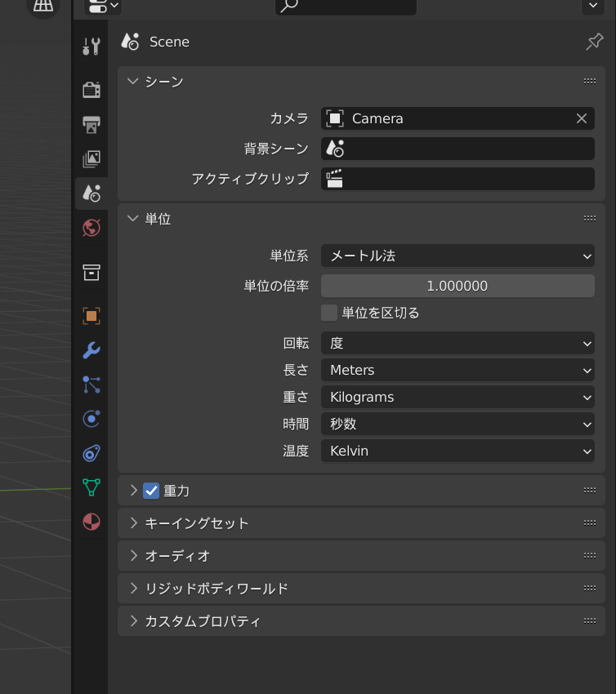The height and width of the screenshot is (694, 616).
Task: Grab the キーイングセット panel drag handle
Action: click(589, 523)
